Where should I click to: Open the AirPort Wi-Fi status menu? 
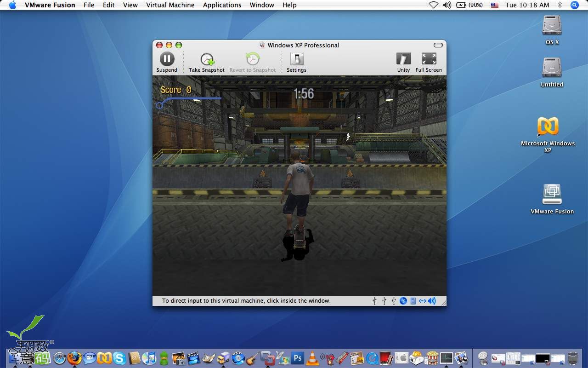[x=433, y=5]
